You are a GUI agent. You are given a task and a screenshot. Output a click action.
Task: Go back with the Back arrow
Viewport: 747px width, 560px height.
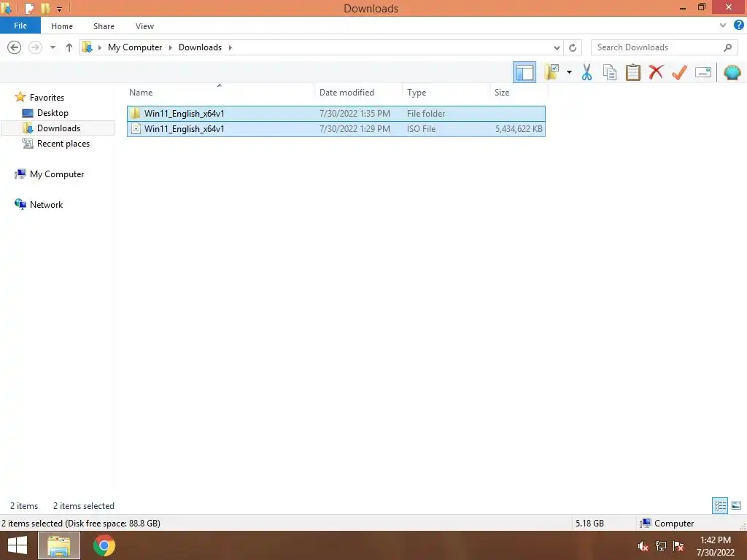(x=15, y=47)
